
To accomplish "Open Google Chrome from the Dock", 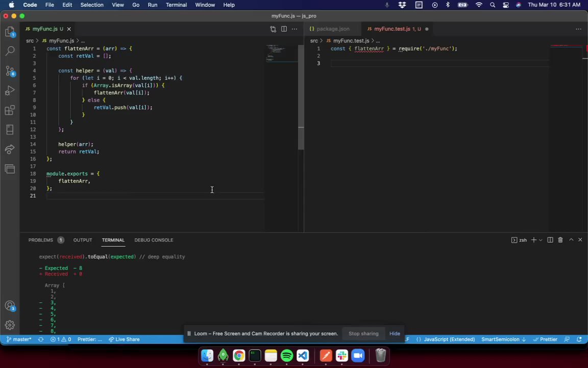I will (239, 355).
